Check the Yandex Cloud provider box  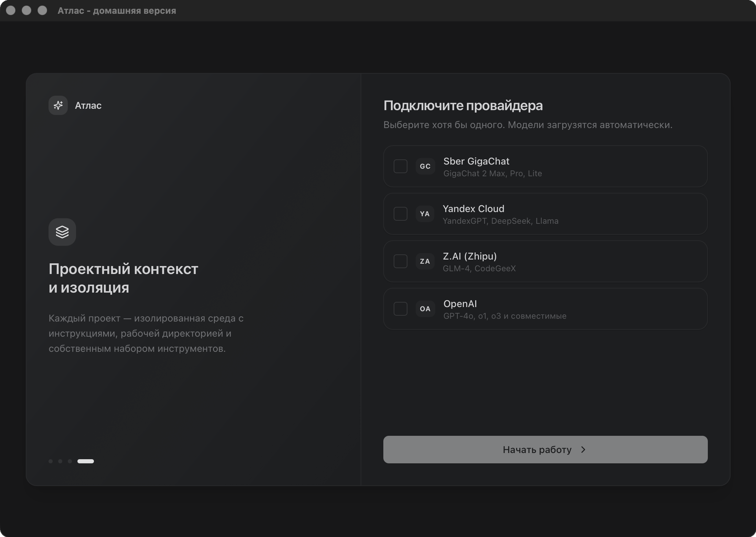click(x=401, y=214)
